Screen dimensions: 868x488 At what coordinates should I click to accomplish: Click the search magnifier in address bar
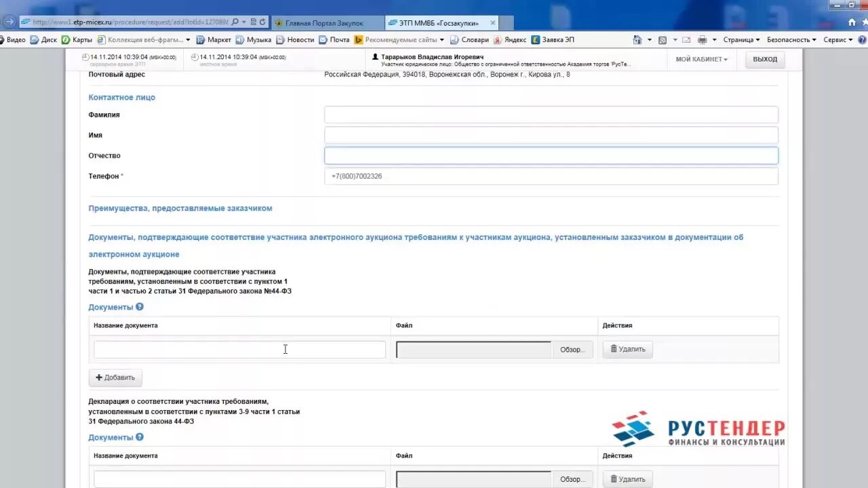coord(235,22)
